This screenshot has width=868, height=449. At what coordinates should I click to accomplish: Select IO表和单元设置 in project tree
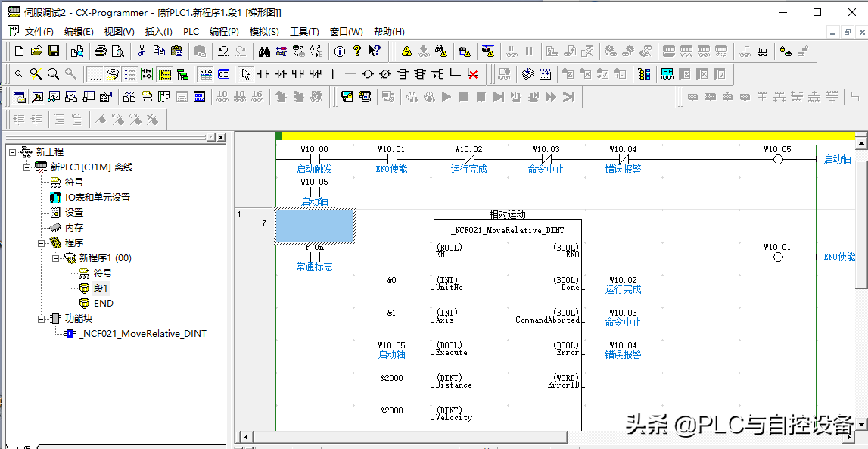(x=97, y=198)
